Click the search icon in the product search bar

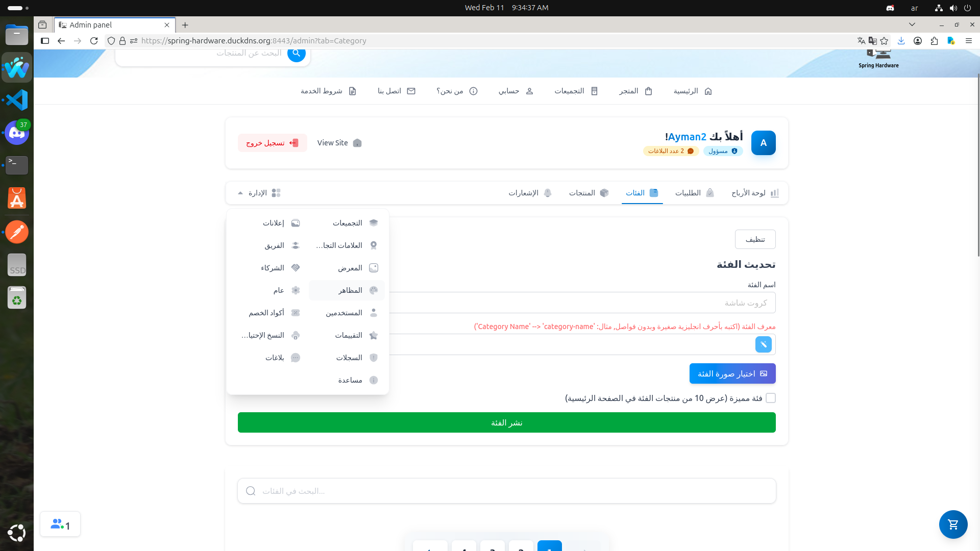tap(297, 53)
